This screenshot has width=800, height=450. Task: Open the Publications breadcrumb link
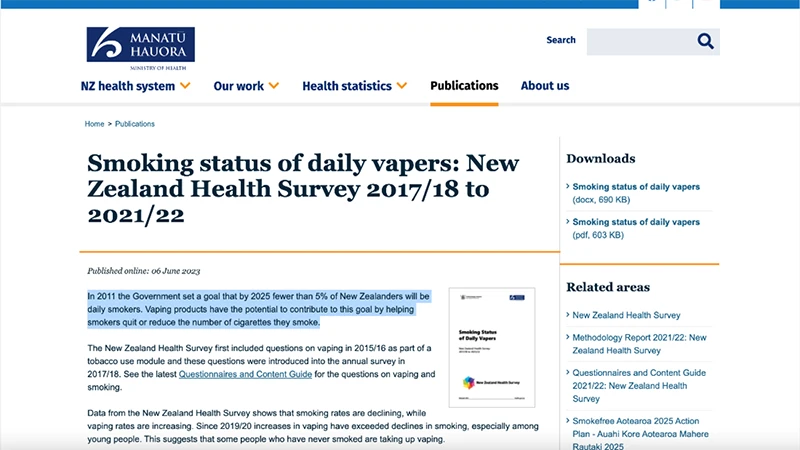click(135, 124)
